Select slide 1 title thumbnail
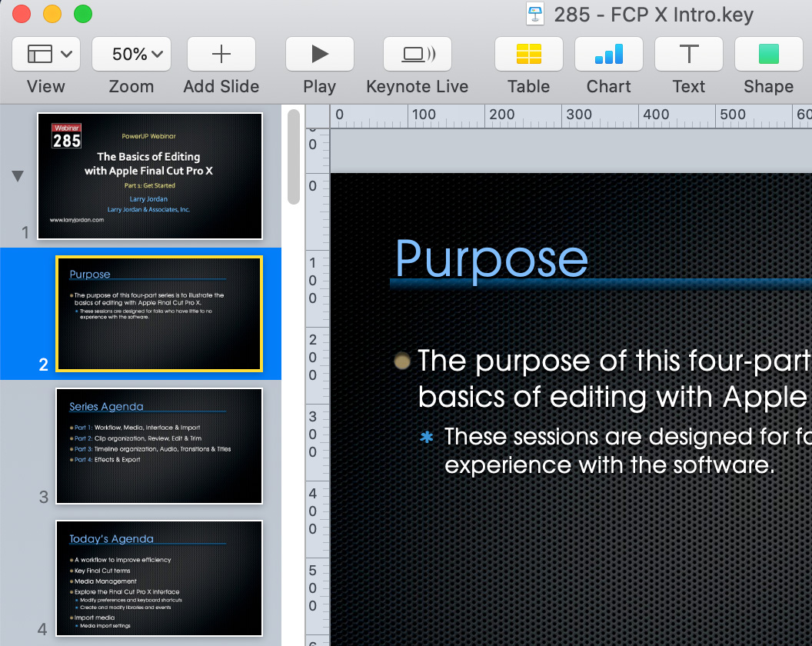812x646 pixels. point(150,176)
